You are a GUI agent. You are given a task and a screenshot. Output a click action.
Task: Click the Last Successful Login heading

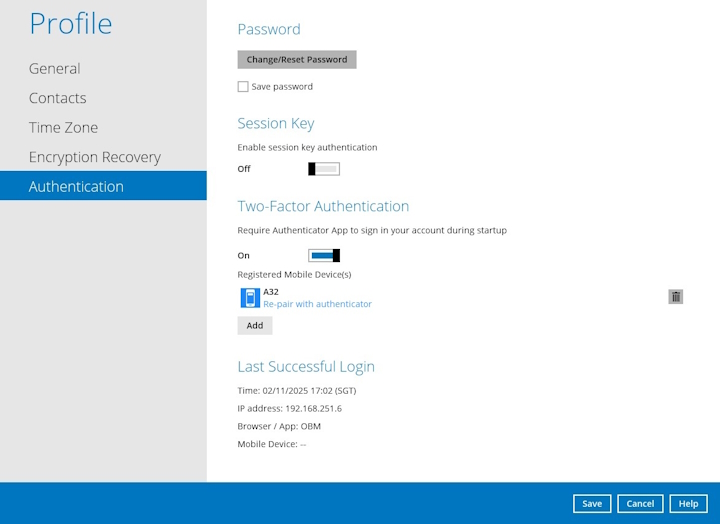click(306, 366)
